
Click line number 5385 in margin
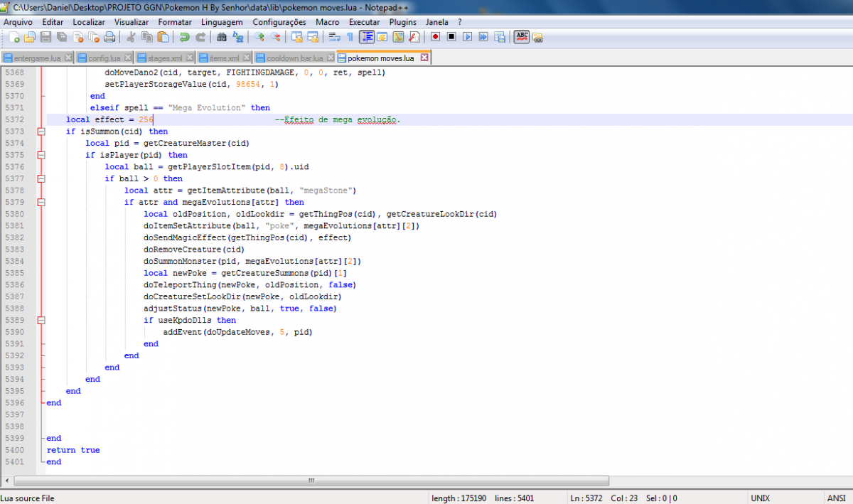point(14,273)
